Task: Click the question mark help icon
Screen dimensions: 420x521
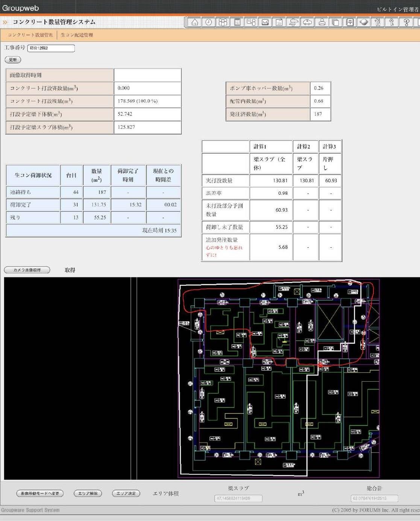Action: (406, 22)
